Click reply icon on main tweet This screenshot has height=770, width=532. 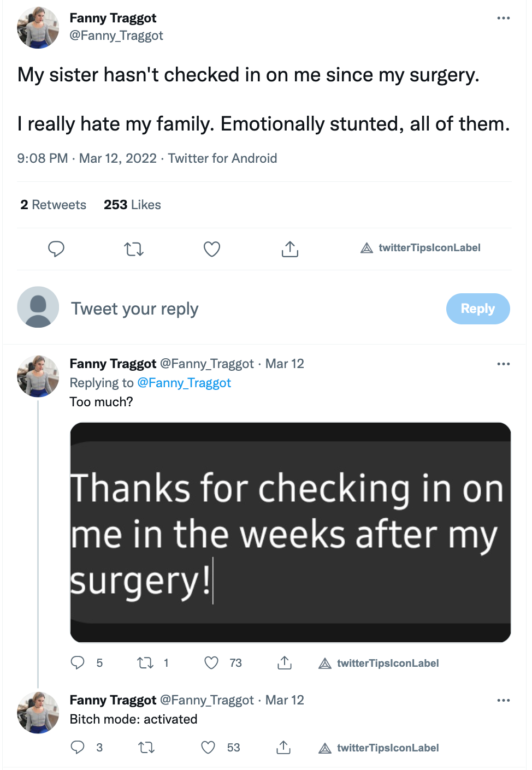pos(56,249)
